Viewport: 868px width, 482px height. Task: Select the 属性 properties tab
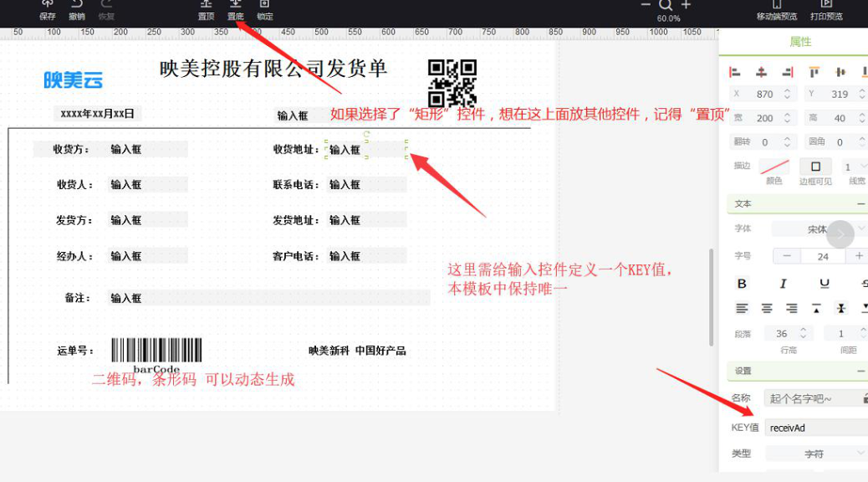coord(800,42)
